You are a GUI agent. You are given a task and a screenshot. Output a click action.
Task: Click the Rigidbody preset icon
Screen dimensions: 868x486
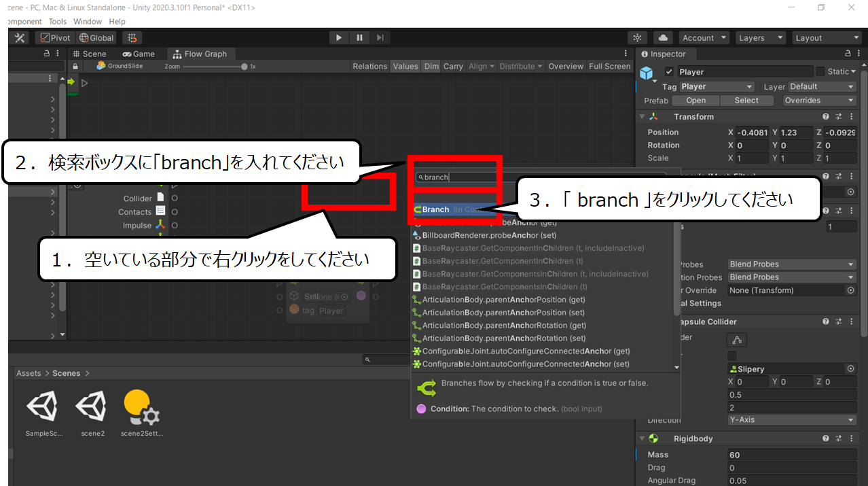point(839,438)
